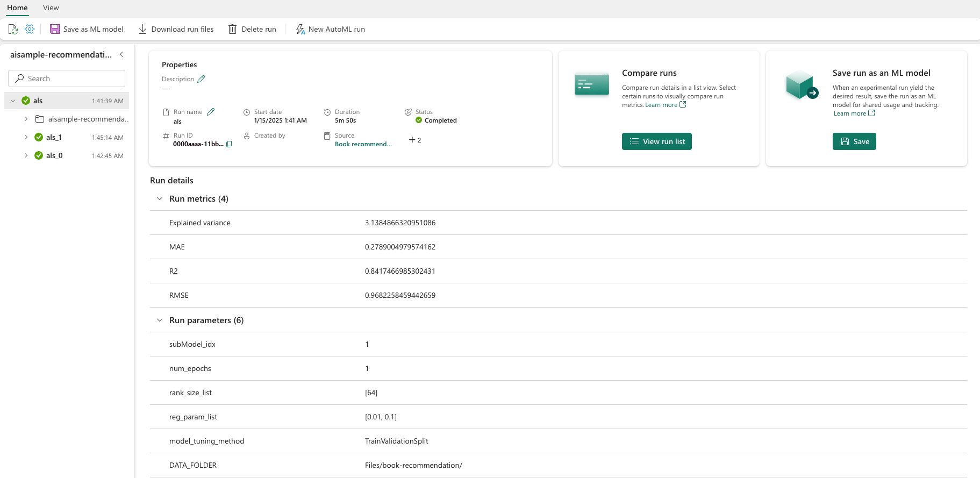Copy the Run ID to clipboard

(x=229, y=144)
